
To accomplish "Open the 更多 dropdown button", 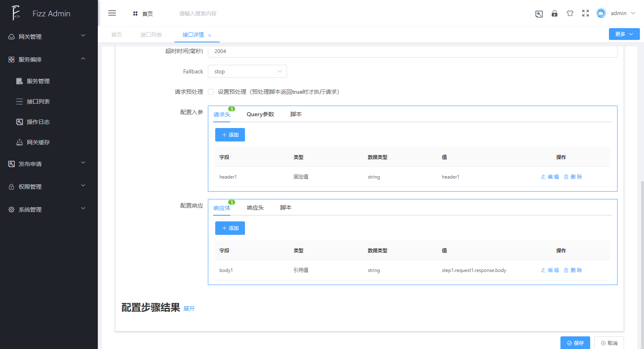I will (624, 34).
